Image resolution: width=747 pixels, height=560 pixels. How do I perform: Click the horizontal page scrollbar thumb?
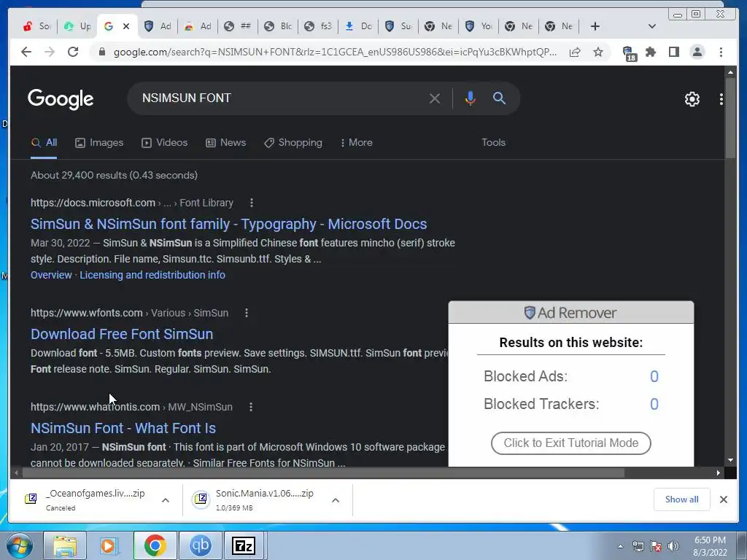point(323,472)
